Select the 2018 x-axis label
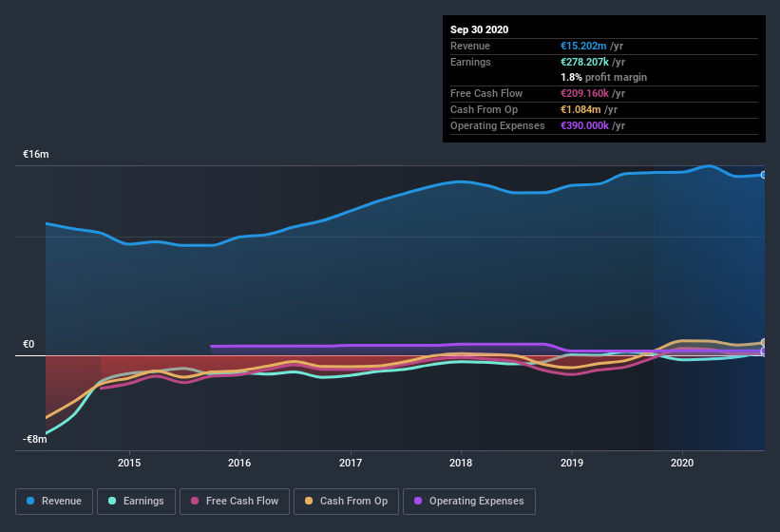 click(461, 463)
